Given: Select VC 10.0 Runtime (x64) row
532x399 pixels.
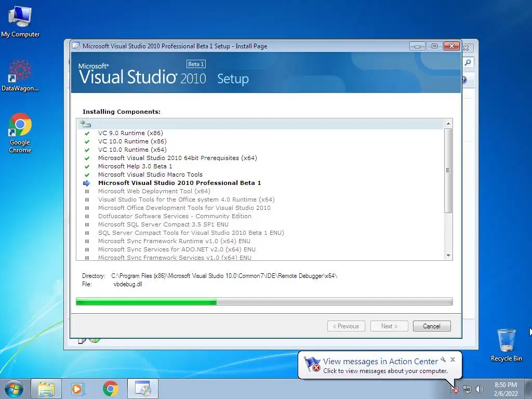Looking at the screenshot, I should click(x=132, y=150).
